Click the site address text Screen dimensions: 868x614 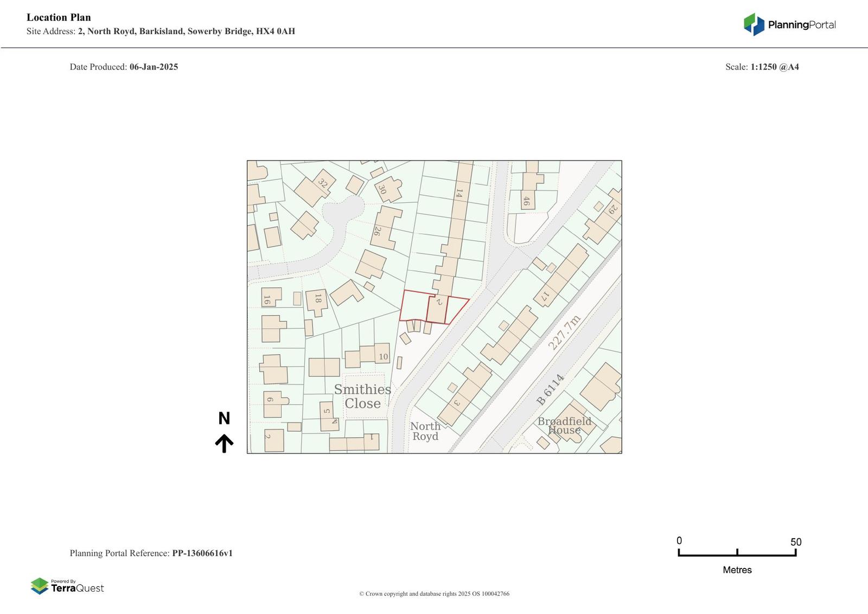tap(161, 31)
